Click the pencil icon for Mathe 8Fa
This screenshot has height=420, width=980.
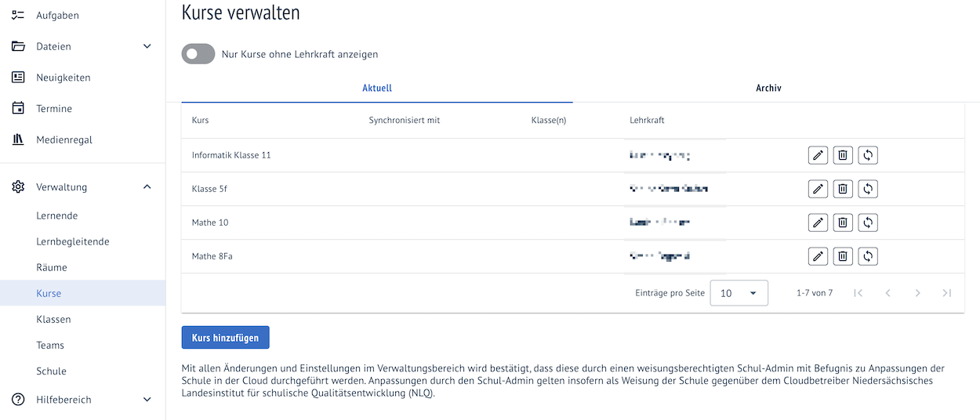coord(818,256)
